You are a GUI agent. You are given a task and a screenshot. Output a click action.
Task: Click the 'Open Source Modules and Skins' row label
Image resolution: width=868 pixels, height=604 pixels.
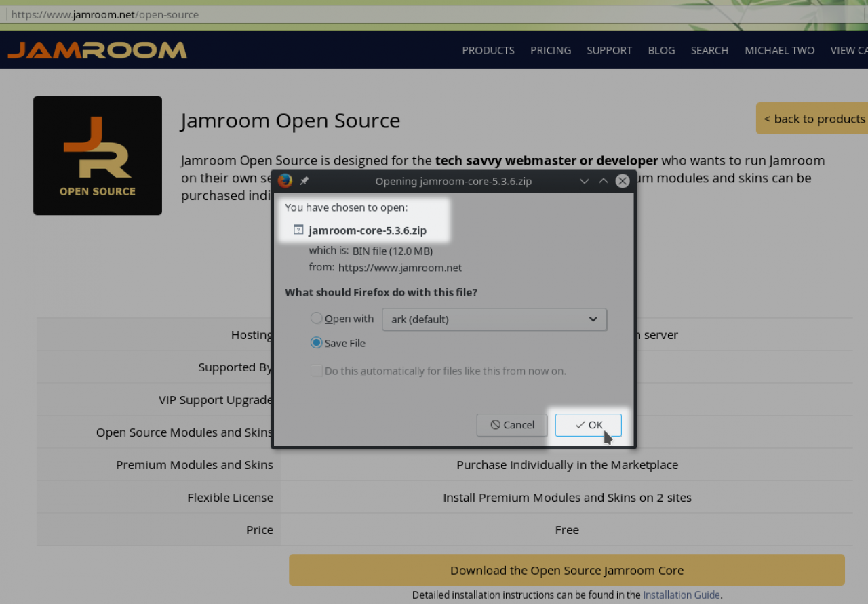(x=184, y=432)
